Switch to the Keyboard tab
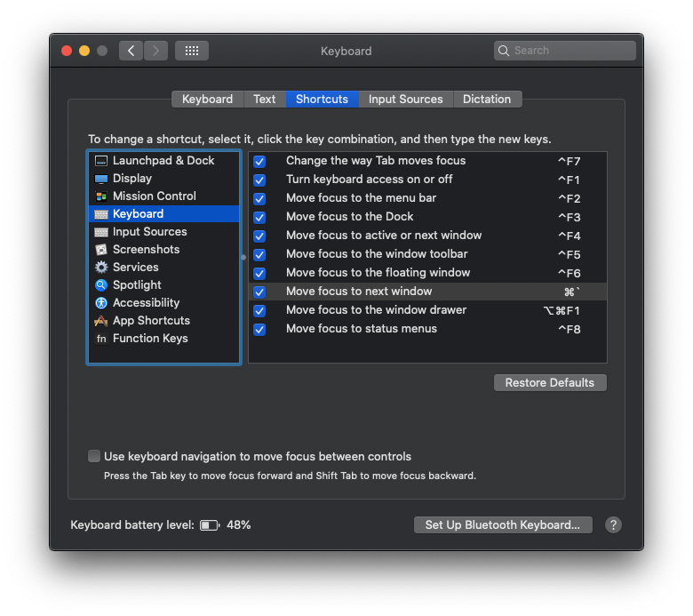 (207, 99)
